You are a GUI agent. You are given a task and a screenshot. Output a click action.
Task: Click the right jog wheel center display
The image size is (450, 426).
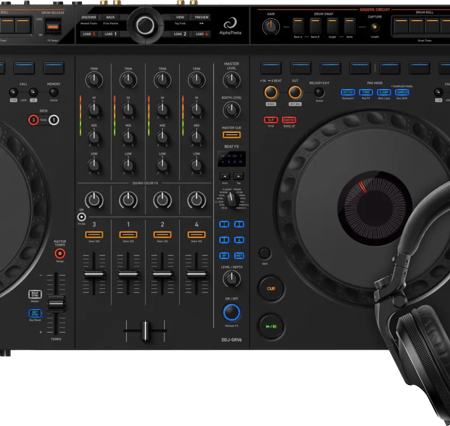click(374, 207)
